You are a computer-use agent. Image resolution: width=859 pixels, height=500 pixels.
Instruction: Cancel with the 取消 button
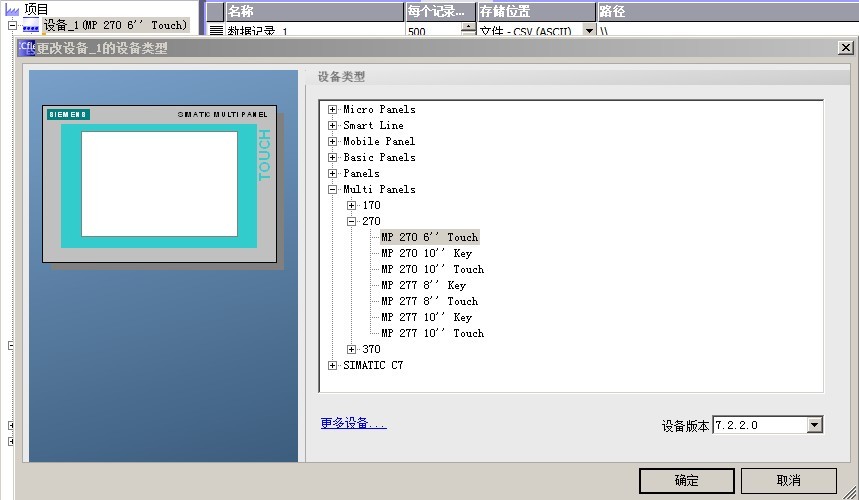[788, 480]
